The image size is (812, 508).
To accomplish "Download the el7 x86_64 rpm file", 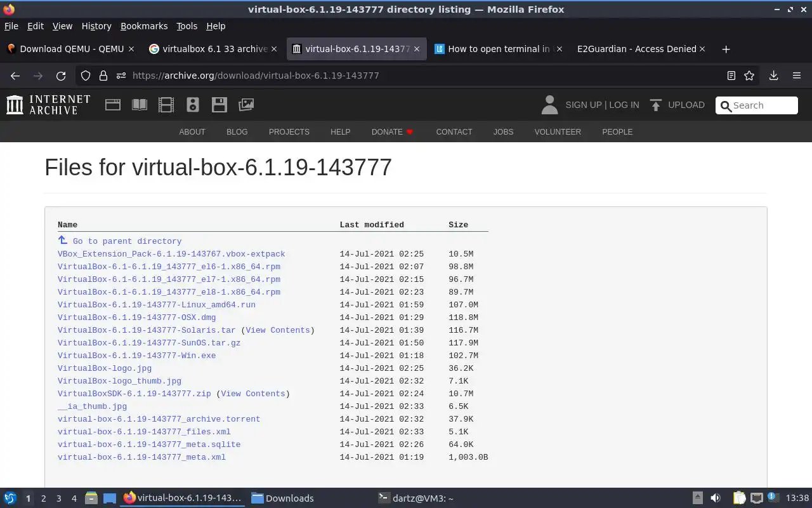I will pyautogui.click(x=169, y=279).
